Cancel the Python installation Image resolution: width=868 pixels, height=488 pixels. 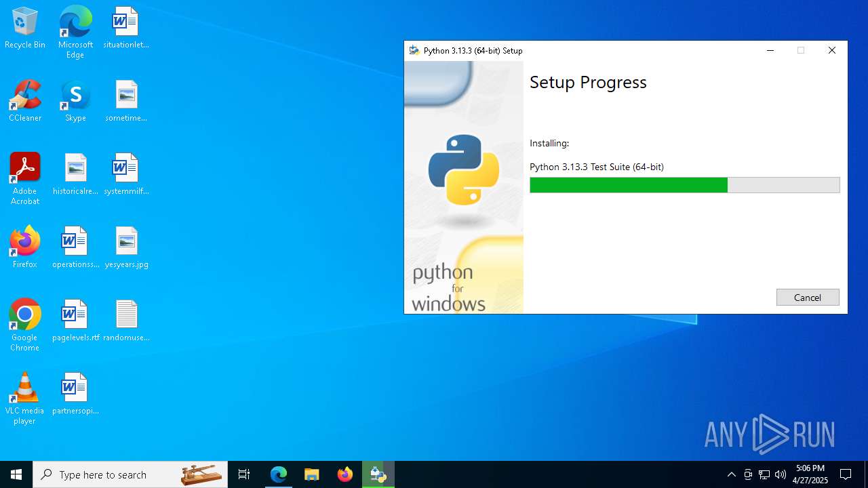808,298
